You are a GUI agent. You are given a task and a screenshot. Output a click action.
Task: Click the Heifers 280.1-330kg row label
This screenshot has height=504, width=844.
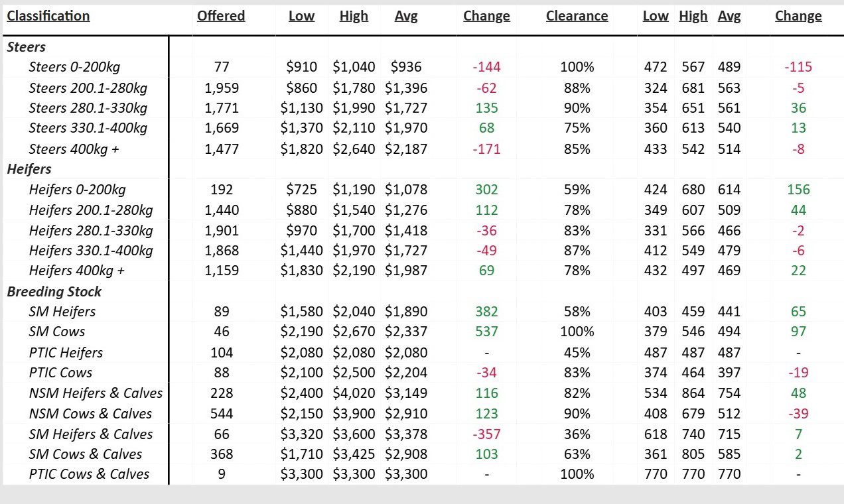tap(90, 231)
